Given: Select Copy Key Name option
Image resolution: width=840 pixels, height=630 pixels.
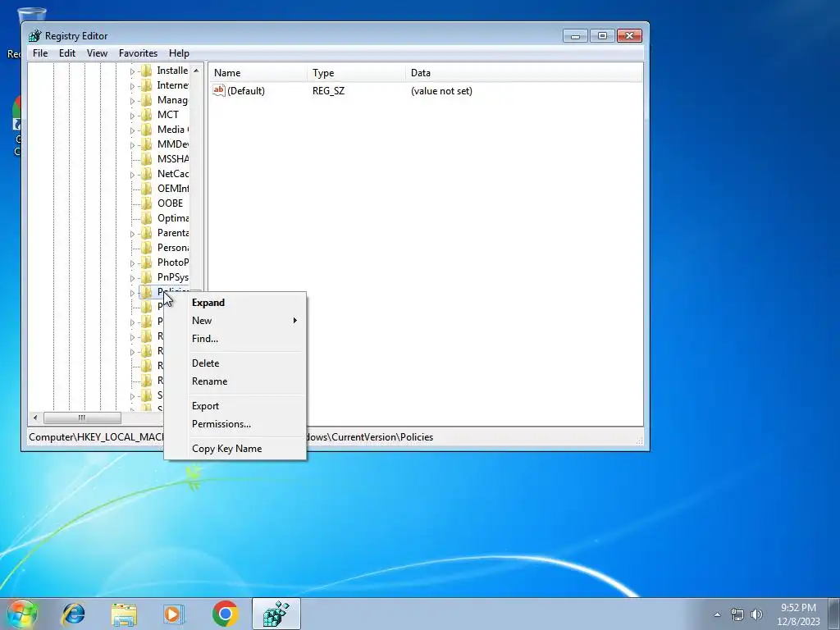Looking at the screenshot, I should click(x=235, y=449).
